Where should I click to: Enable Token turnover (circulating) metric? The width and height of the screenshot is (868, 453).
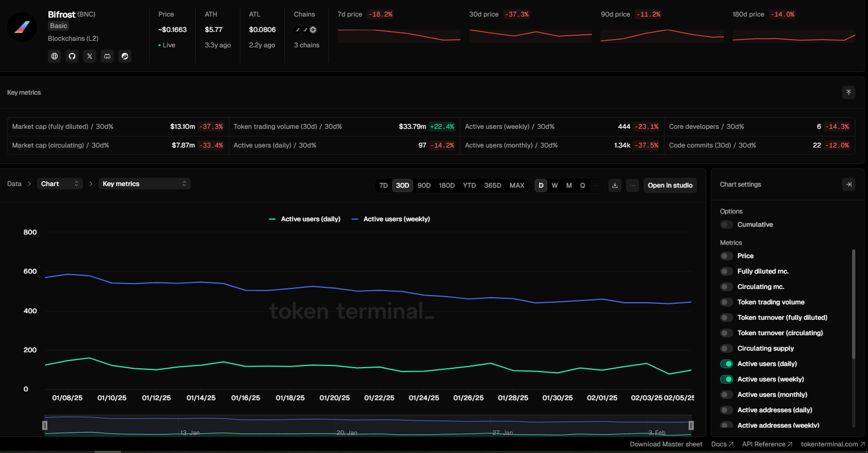point(727,333)
